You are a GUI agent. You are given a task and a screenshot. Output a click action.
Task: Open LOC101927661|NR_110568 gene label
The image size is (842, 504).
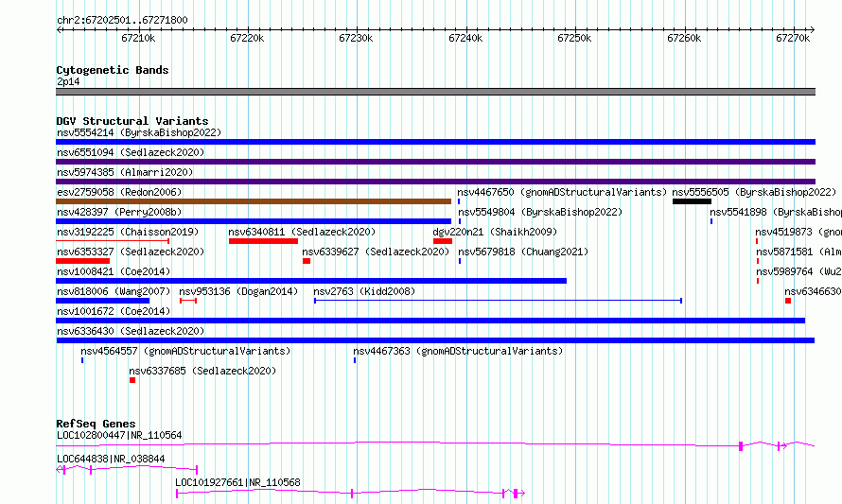[x=237, y=482]
